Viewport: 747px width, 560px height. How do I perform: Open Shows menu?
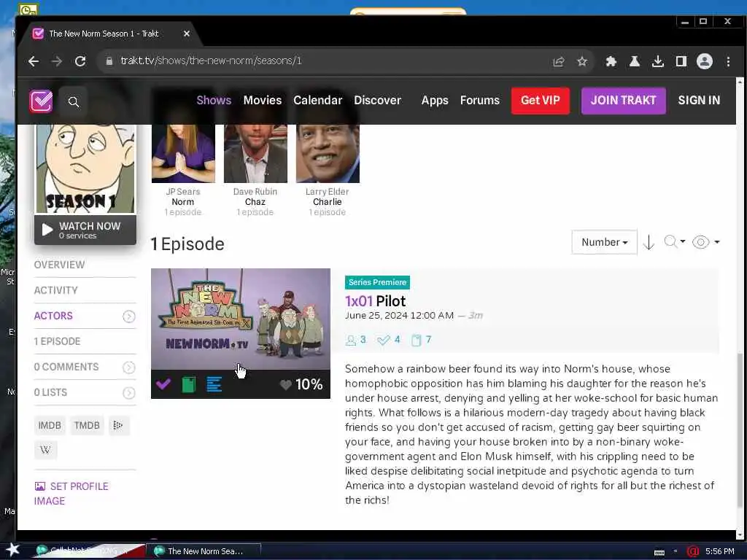tap(214, 101)
